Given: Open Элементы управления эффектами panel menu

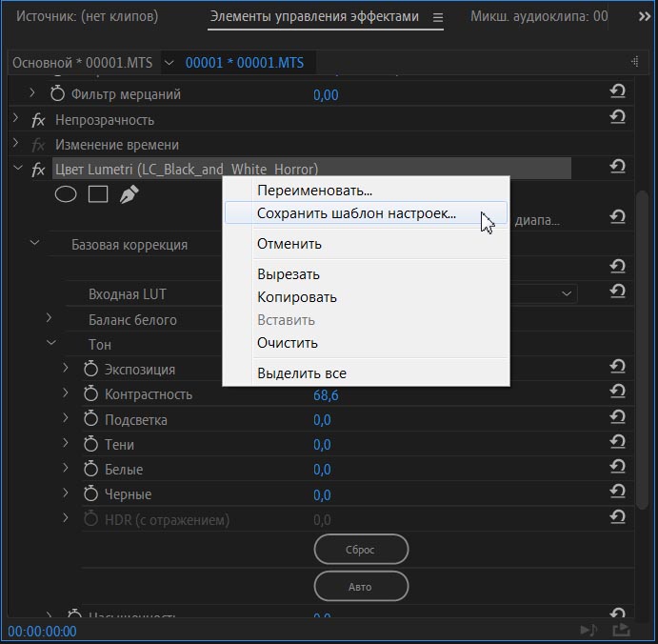Looking at the screenshot, I should pos(438,18).
